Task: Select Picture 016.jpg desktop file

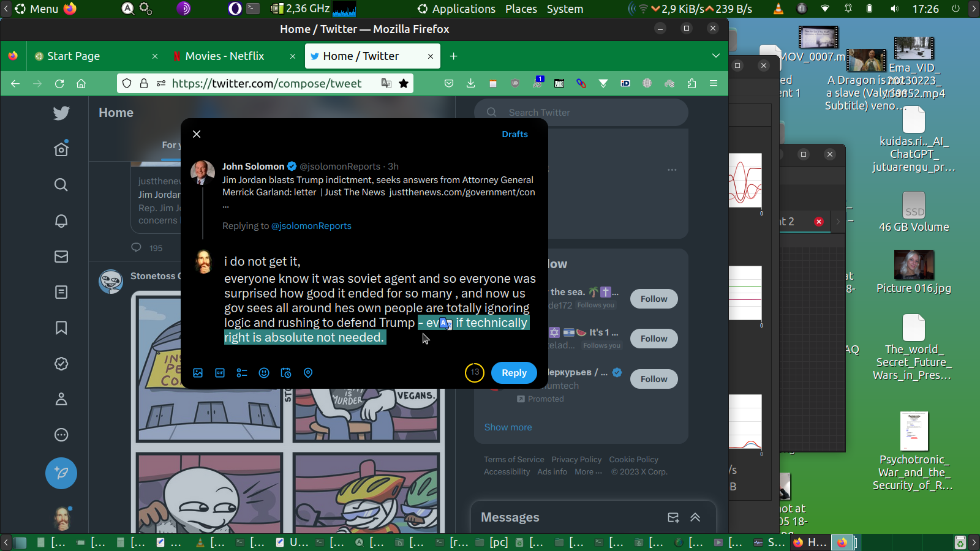Action: tap(914, 272)
